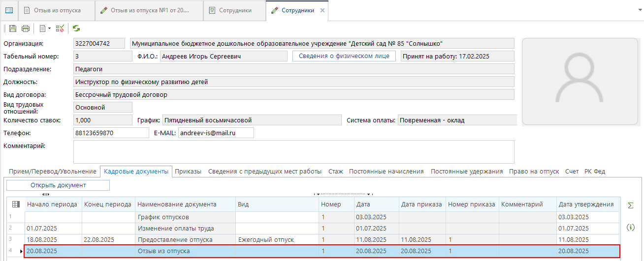Switch to the 'Постоянные начисления' tab
This screenshot has width=644, height=261.
coord(386,172)
